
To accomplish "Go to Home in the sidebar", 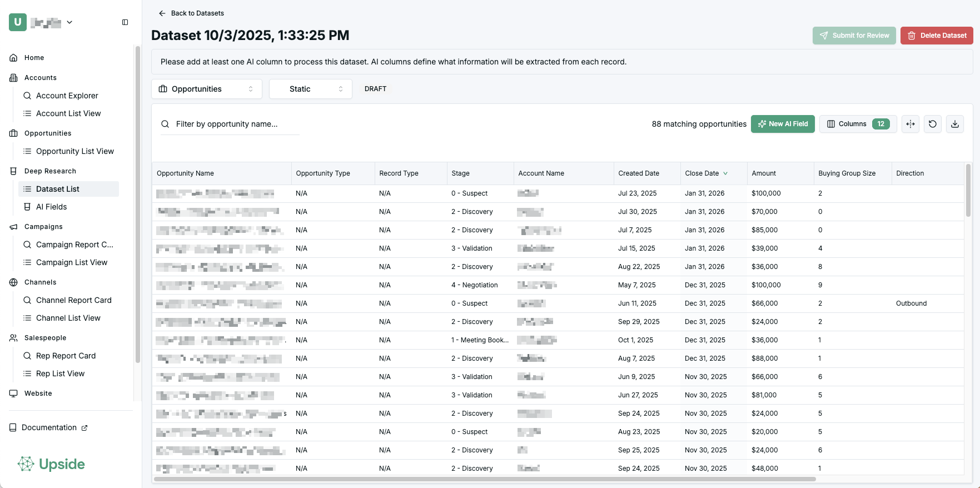I will point(34,58).
